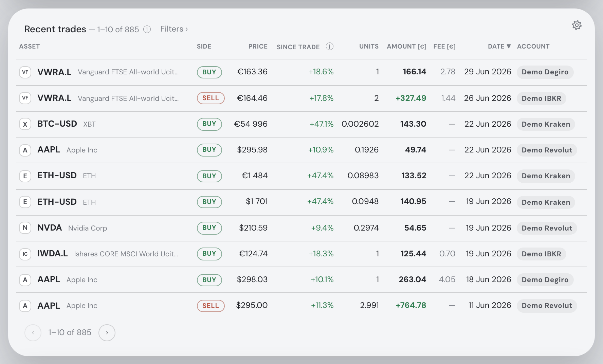Select the 2.78 fee value
Image resolution: width=603 pixels, height=364 pixels.
448,72
